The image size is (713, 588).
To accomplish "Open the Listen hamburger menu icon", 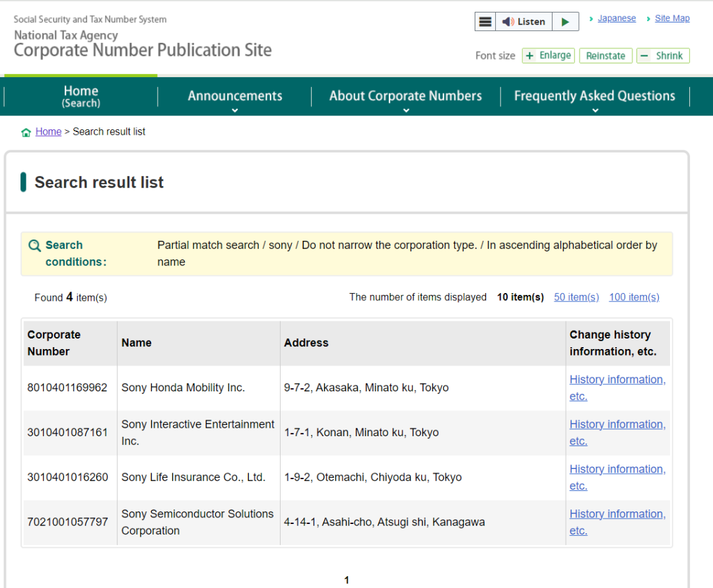I will point(485,22).
